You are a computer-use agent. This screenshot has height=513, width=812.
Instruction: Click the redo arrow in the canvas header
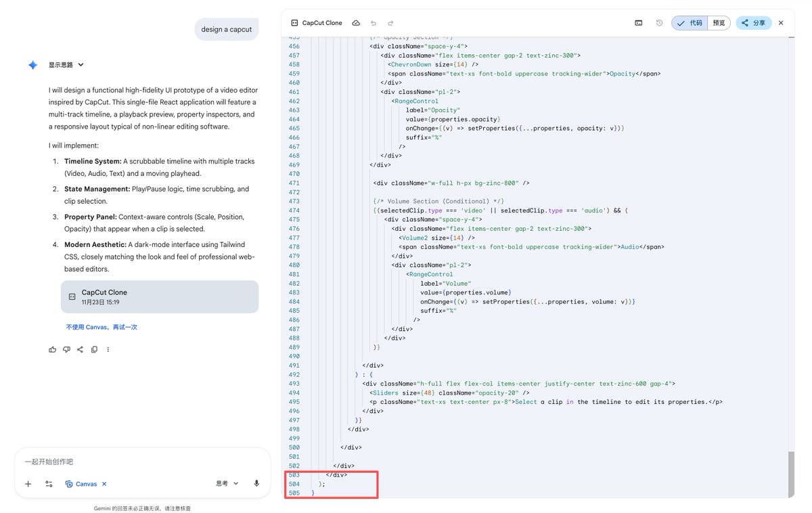pos(390,23)
